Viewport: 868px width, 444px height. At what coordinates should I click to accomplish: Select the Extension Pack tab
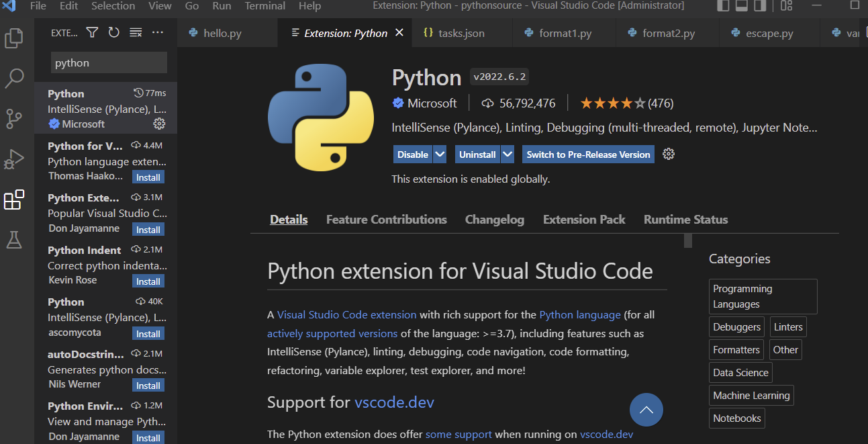pos(584,220)
